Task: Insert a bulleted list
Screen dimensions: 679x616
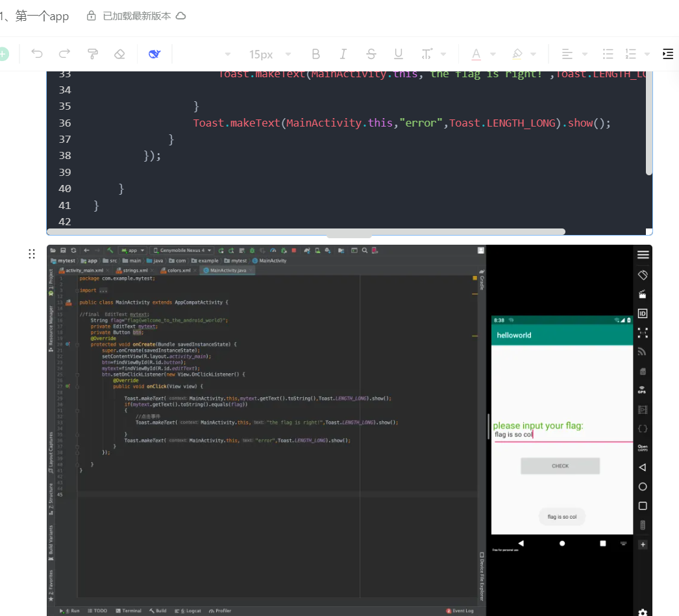Action: click(608, 54)
